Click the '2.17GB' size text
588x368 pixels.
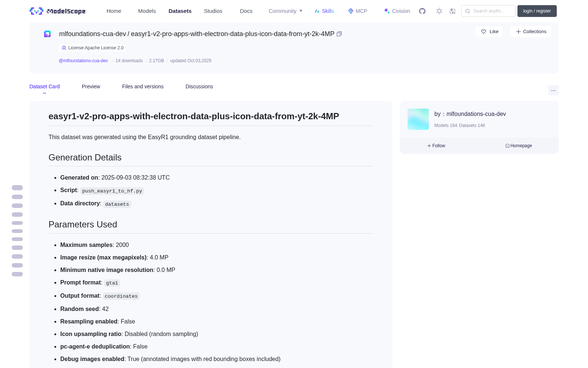coord(157,61)
